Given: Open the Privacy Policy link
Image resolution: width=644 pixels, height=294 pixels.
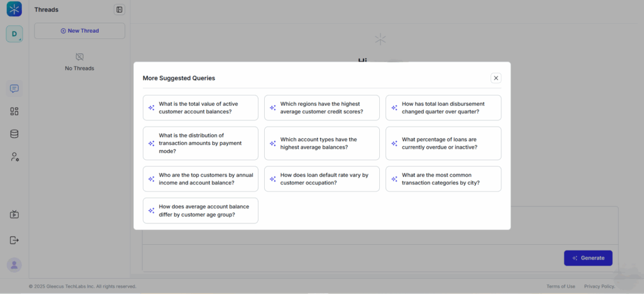Looking at the screenshot, I should pos(599,286).
